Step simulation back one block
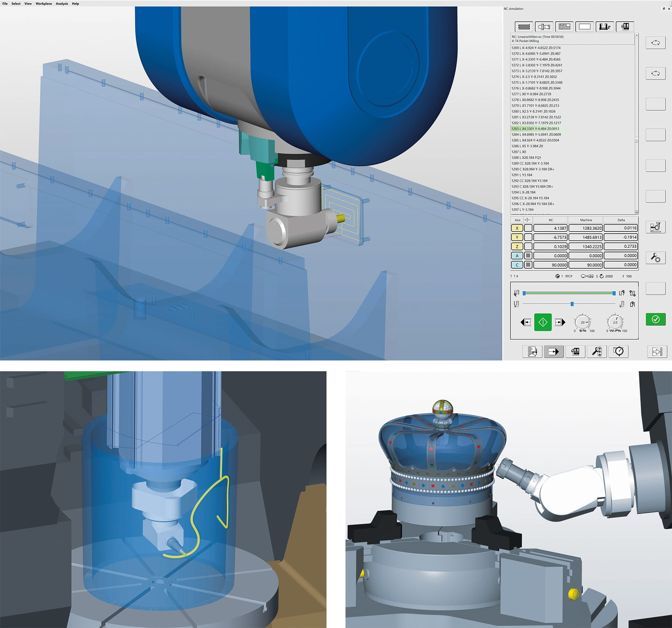The image size is (672, 628). tap(526, 322)
